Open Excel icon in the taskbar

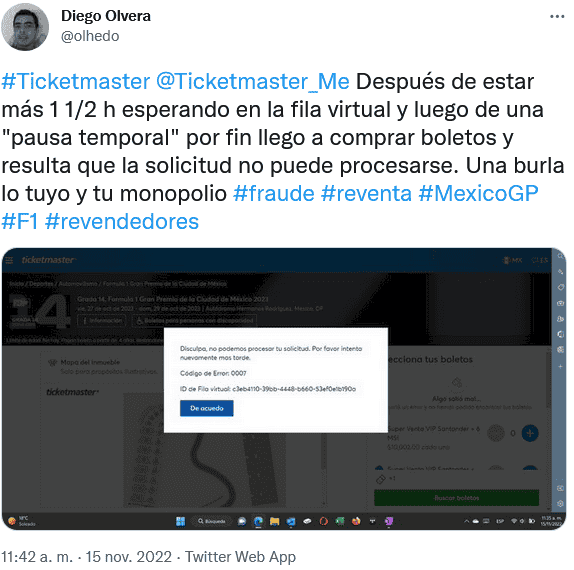pos(340,521)
